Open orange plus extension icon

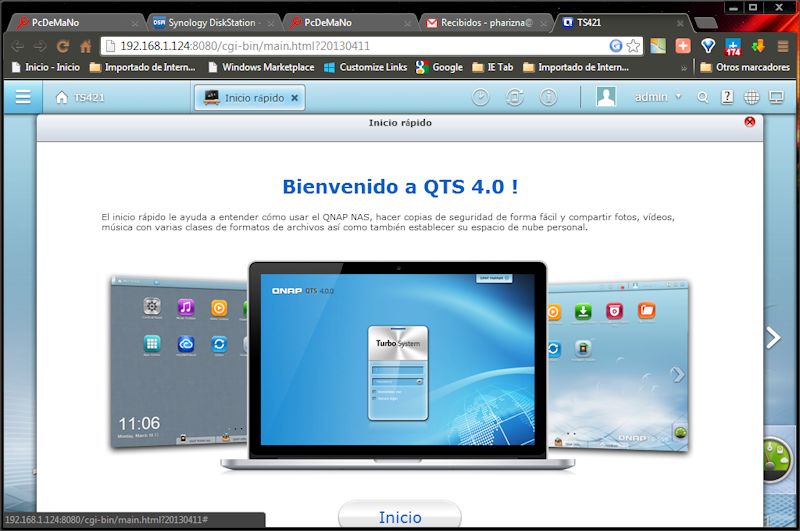[683, 46]
